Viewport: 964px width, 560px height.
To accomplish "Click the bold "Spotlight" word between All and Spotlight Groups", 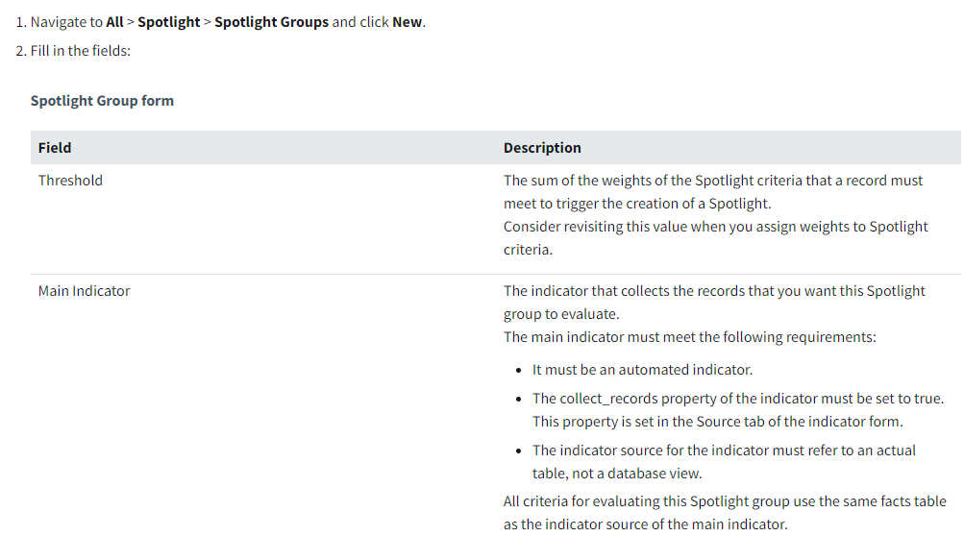I will coord(168,22).
